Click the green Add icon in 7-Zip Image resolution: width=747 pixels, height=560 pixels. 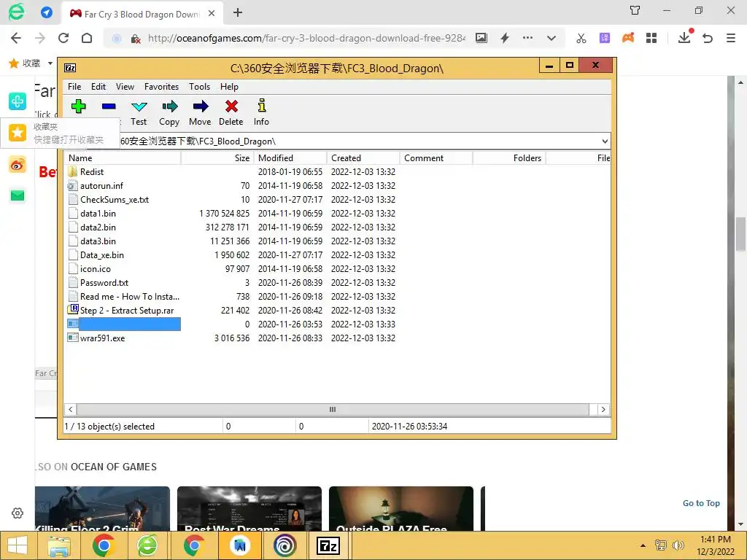[79, 106]
